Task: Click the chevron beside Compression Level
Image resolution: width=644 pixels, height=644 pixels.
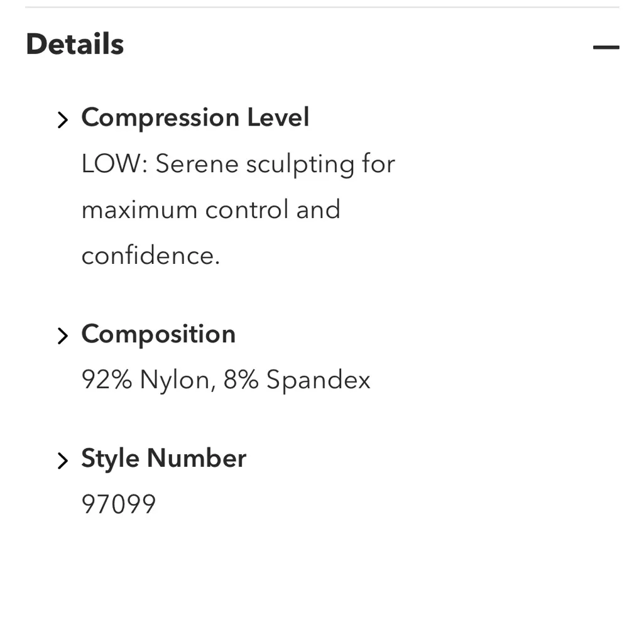Action: (62, 119)
